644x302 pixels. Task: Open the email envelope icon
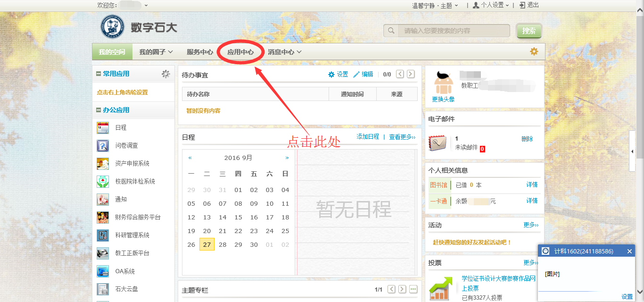(437, 143)
